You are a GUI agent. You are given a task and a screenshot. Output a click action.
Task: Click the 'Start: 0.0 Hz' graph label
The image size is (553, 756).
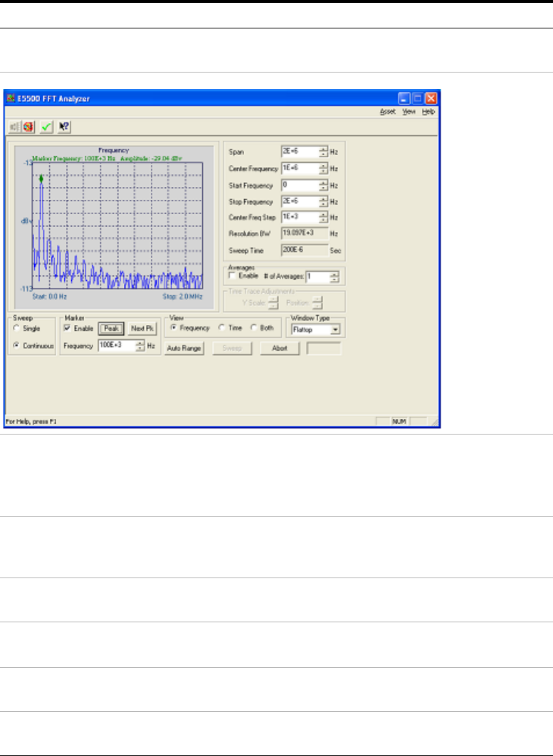coord(49,297)
